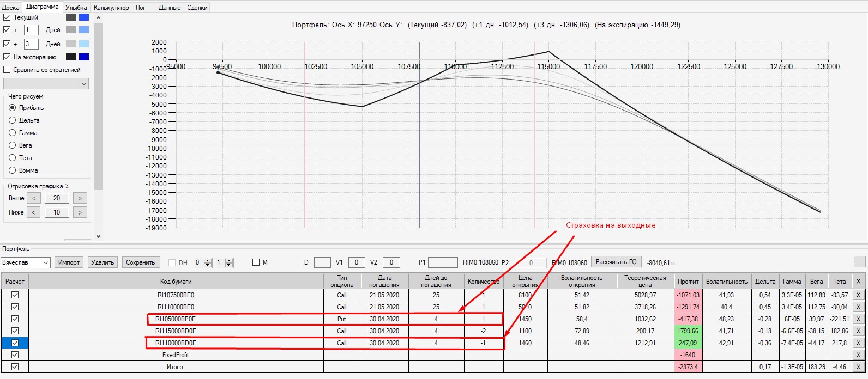
Task: Remove the RI110000BE0 row with X
Action: point(858,307)
